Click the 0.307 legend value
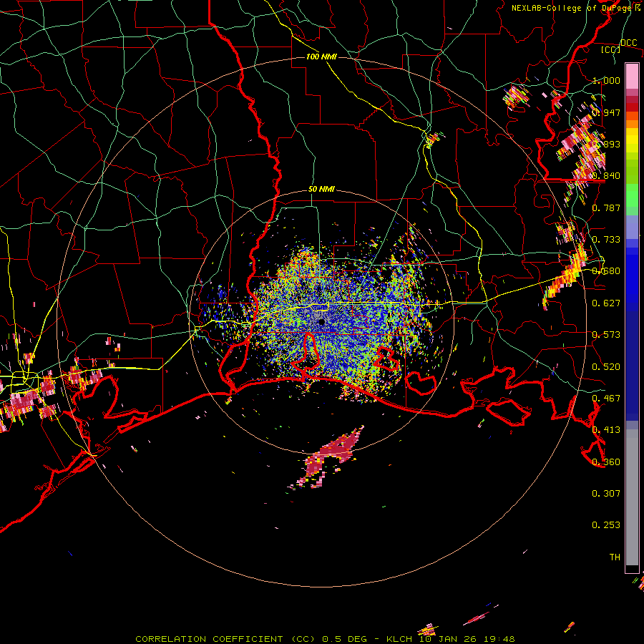This screenshot has height=644, width=644. click(x=606, y=493)
